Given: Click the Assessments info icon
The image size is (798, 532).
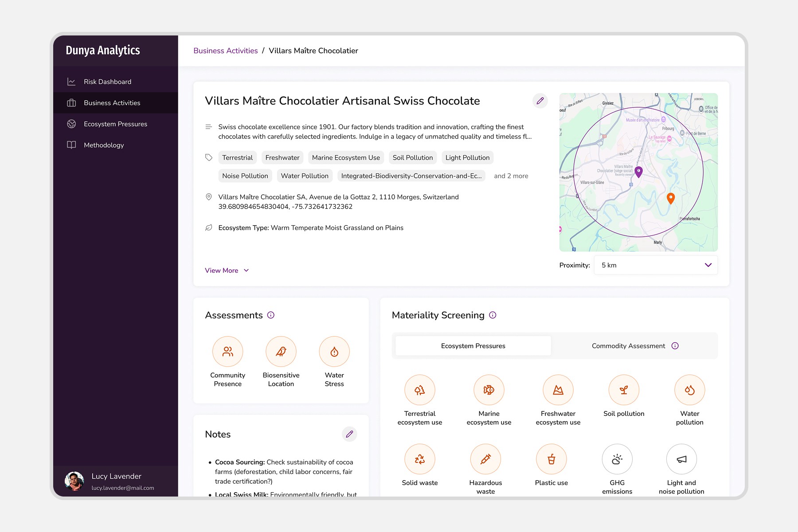Looking at the screenshot, I should (x=271, y=315).
